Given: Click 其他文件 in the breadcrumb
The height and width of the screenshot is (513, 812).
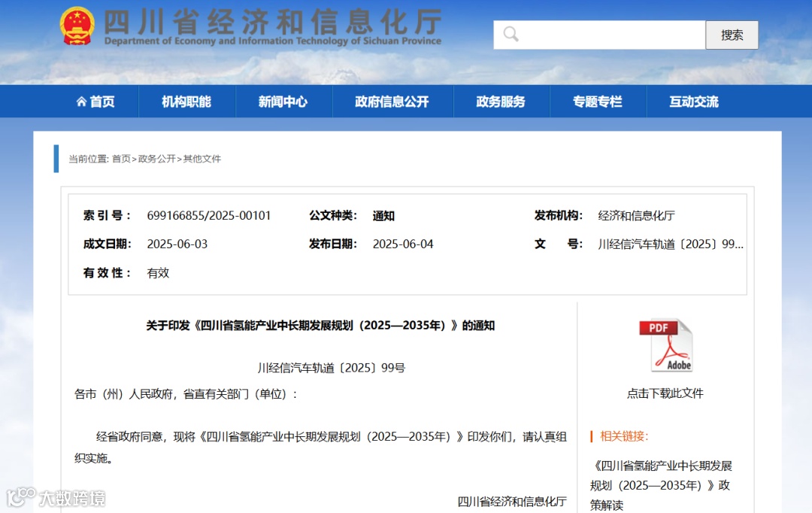Looking at the screenshot, I should click(202, 159).
